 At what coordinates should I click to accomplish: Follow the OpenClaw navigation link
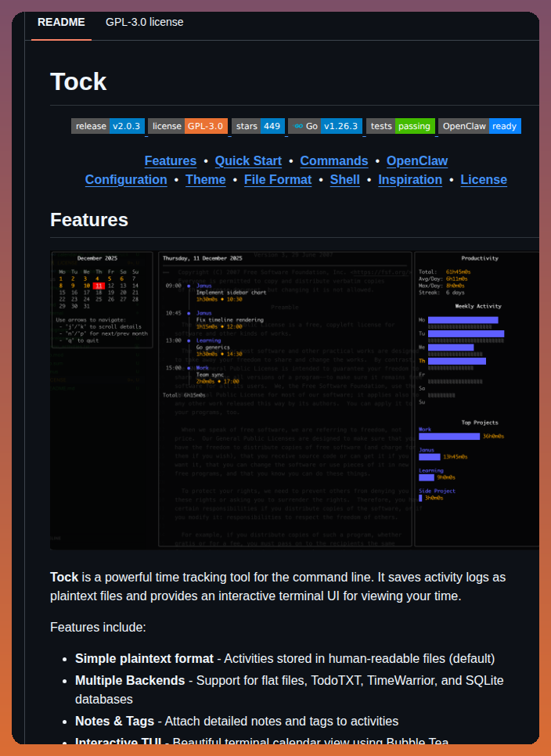[417, 160]
